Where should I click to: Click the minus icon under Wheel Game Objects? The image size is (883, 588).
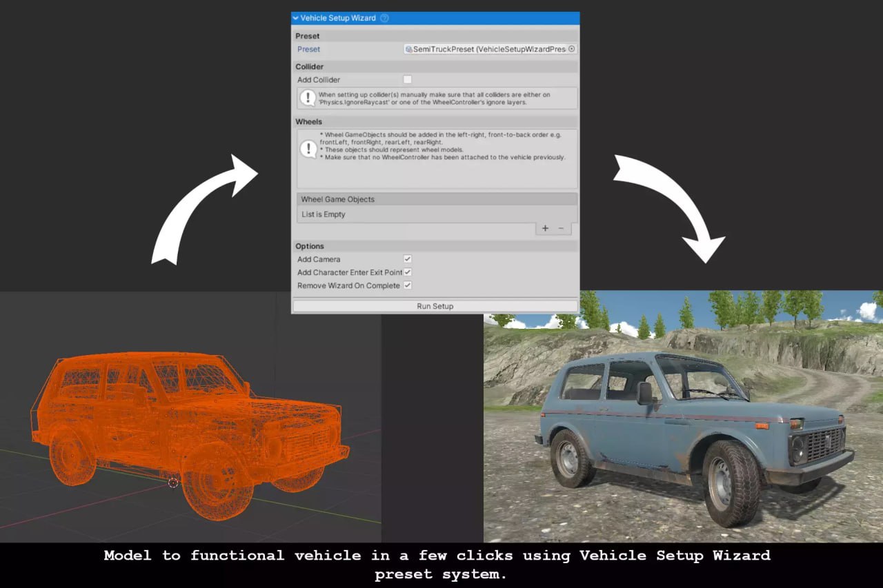(x=560, y=228)
